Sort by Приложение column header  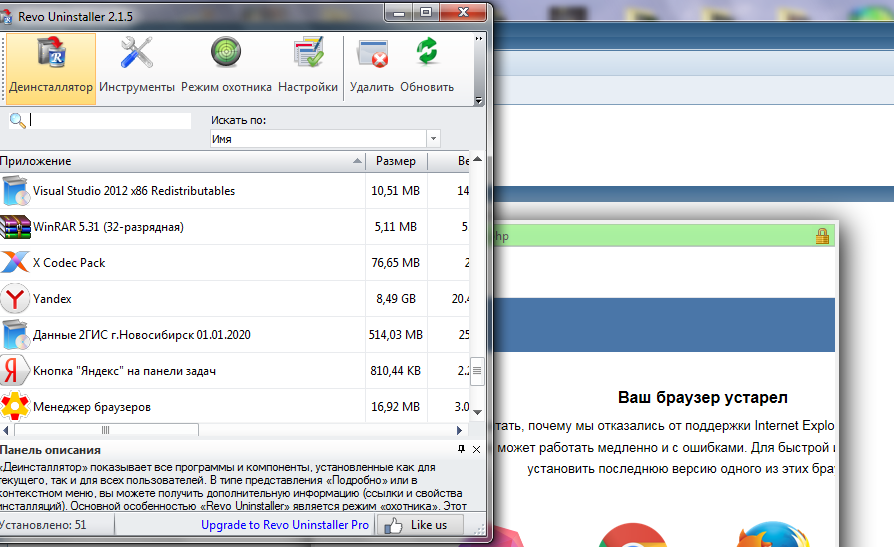[x=182, y=161]
